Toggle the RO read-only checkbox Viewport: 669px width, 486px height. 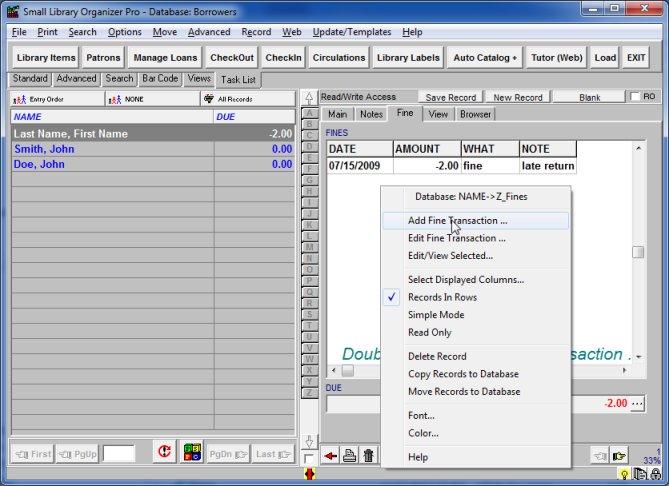635,96
